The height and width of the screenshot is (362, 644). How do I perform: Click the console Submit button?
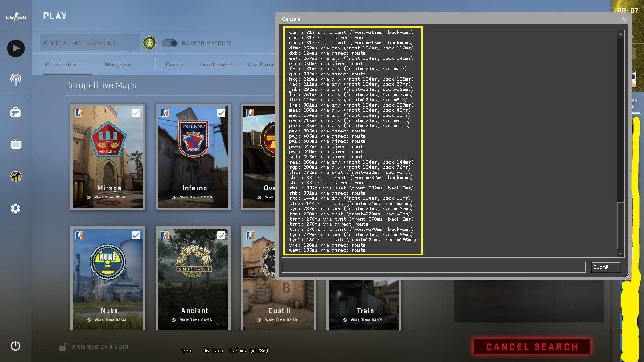(606, 267)
